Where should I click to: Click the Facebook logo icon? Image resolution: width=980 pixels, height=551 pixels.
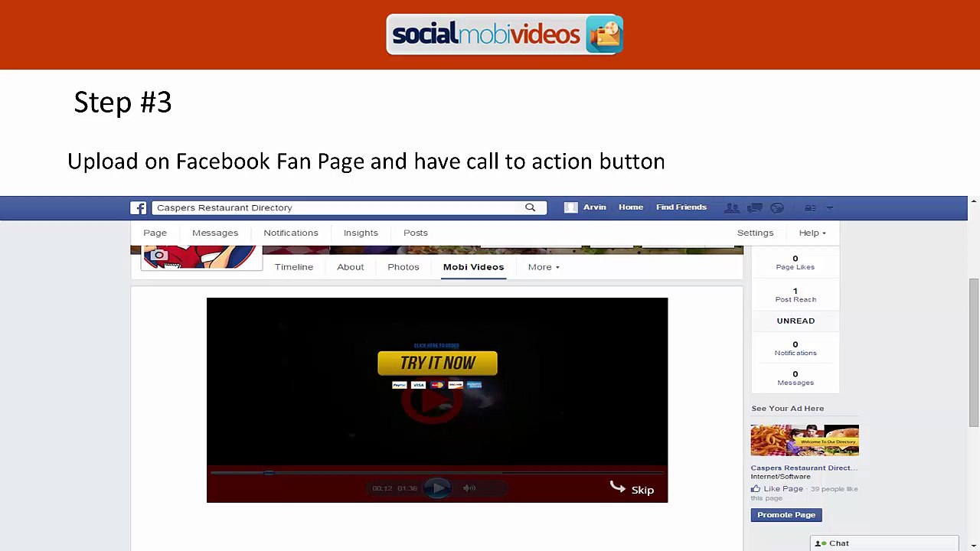click(x=139, y=207)
